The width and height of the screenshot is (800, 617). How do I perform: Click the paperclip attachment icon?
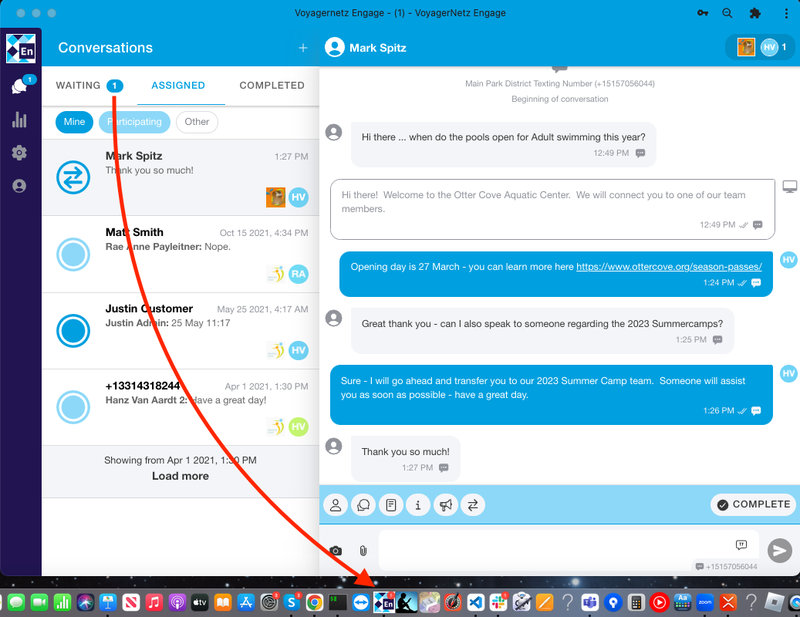click(363, 551)
